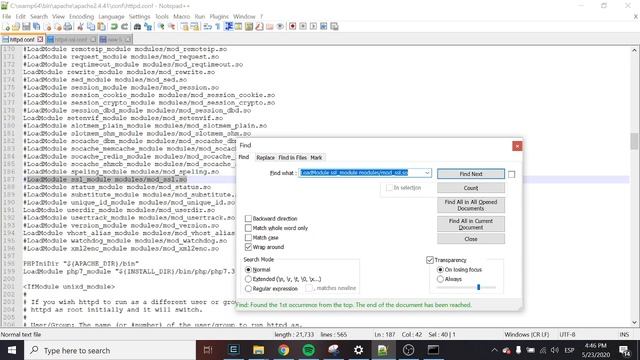The width and height of the screenshot is (640, 360).
Task: Choose Always transparency option
Action: [x=440, y=279]
